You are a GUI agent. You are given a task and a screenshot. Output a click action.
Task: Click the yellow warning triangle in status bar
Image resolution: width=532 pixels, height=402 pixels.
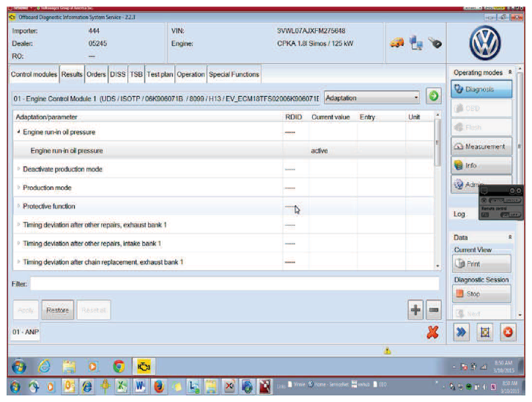[x=388, y=351]
